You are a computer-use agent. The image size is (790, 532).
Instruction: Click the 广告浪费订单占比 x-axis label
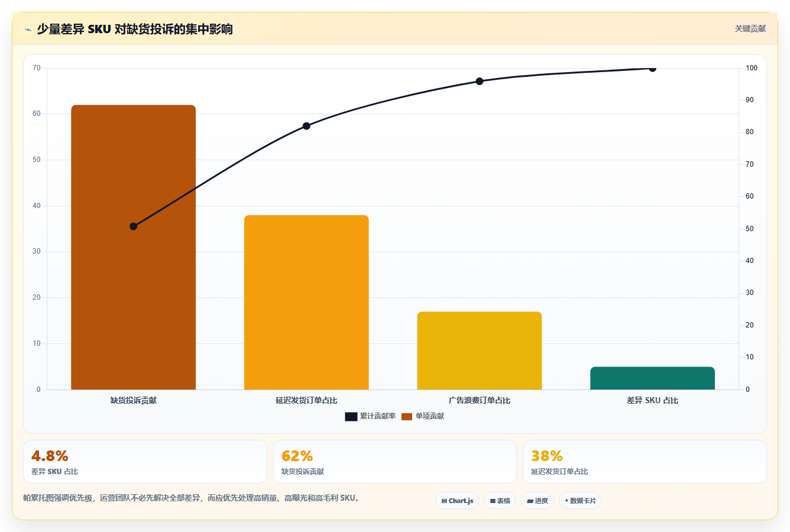(480, 400)
